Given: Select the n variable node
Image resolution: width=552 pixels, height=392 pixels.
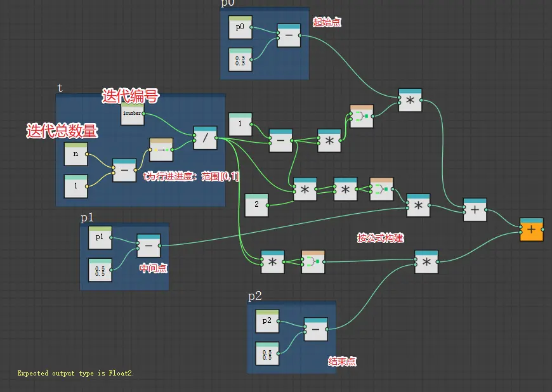Looking at the screenshot, I should coord(76,154).
